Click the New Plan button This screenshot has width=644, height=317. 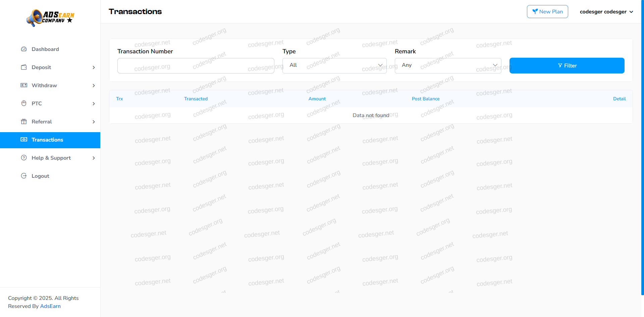point(547,12)
